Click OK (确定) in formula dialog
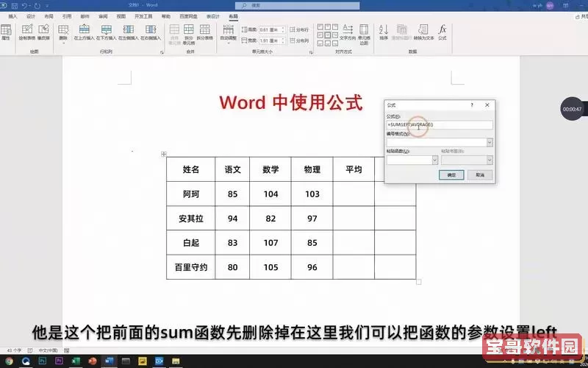This screenshot has height=368, width=588. [451, 175]
